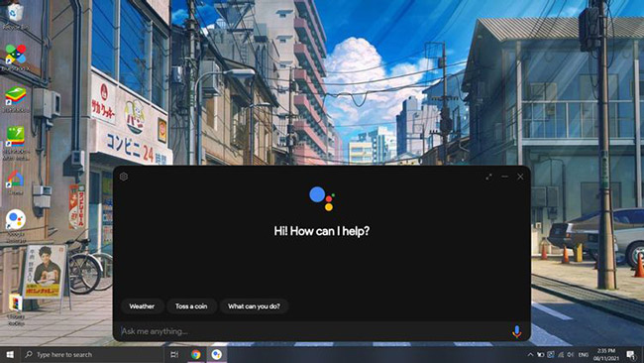Viewport: 644px width, 363px height.
Task: Open the Recycle Bin desktop icon
Action: [x=16, y=17]
